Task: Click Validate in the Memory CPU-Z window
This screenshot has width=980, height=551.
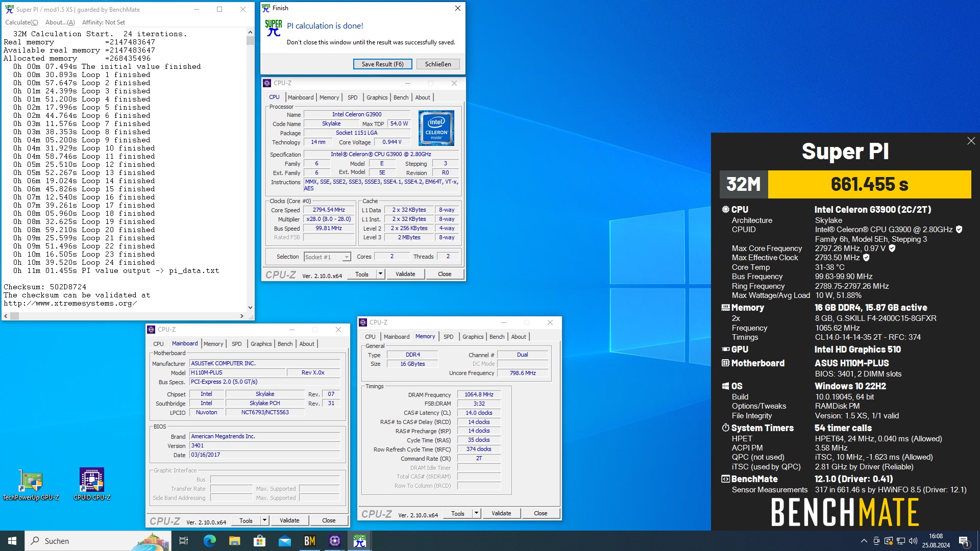Action: [x=501, y=513]
